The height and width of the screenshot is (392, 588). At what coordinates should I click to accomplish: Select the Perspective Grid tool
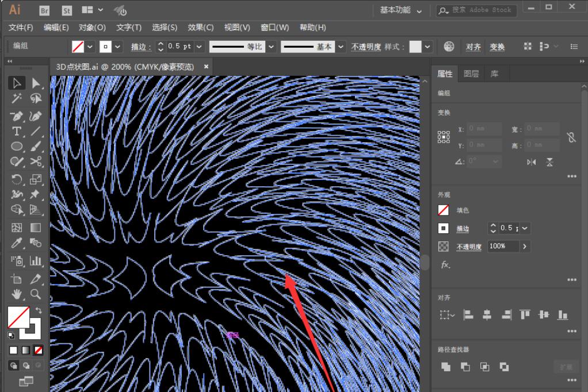pyautogui.click(x=36, y=209)
